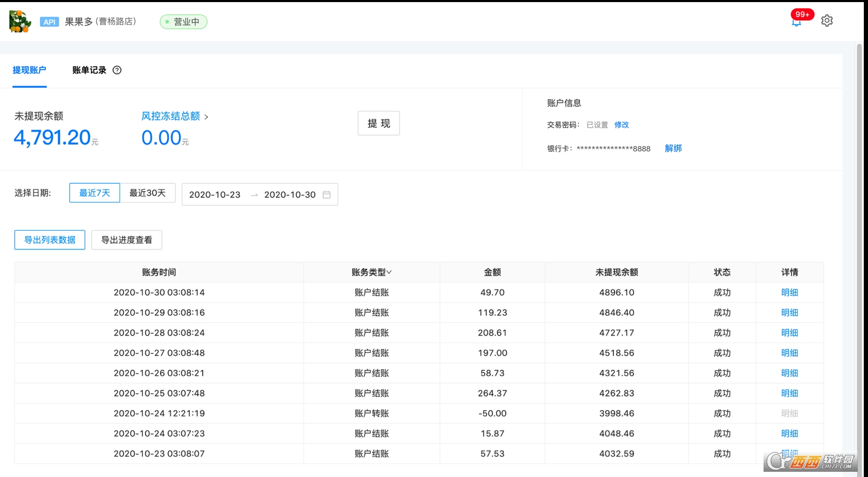This screenshot has height=477, width=868.
Task: Open 明细 for the 2020-10-30 record
Action: (x=789, y=292)
